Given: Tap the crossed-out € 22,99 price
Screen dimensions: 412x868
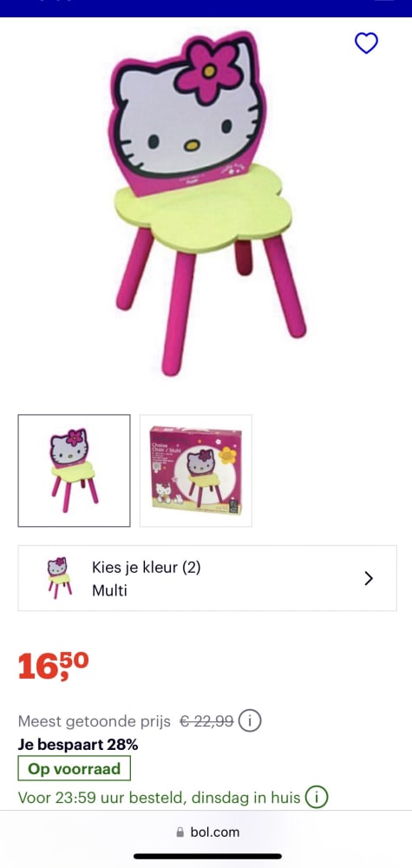Looking at the screenshot, I should click(x=206, y=721).
